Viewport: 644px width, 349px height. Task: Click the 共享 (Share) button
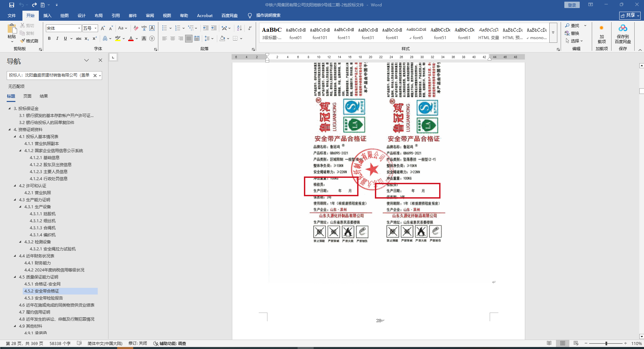pos(630,15)
